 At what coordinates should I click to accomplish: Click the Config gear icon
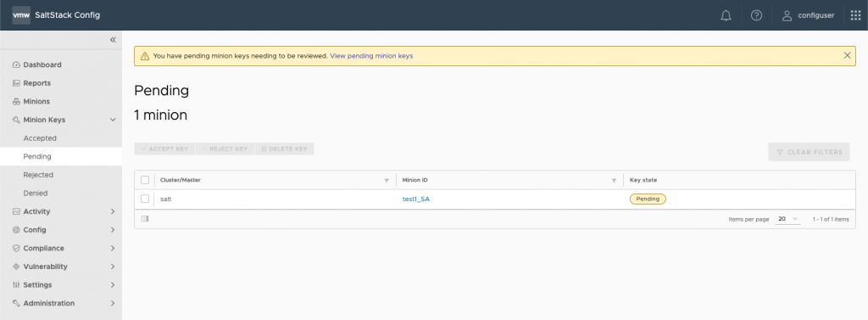[x=16, y=229]
